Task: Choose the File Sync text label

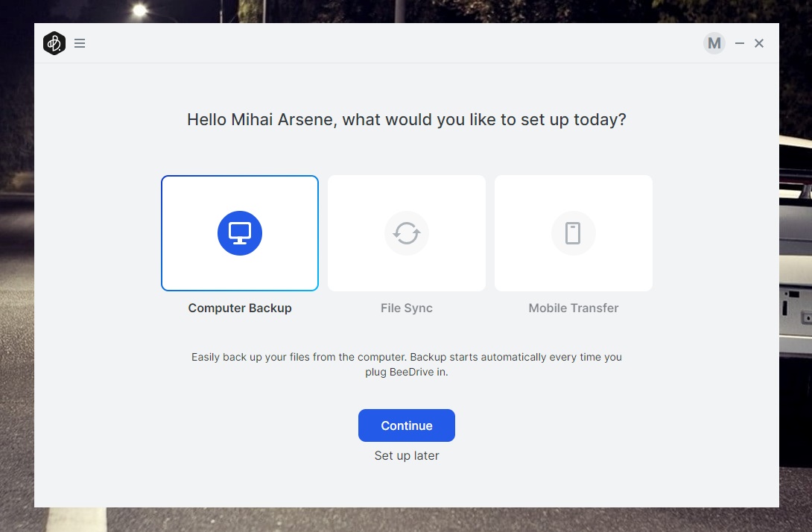Action: pyautogui.click(x=407, y=308)
